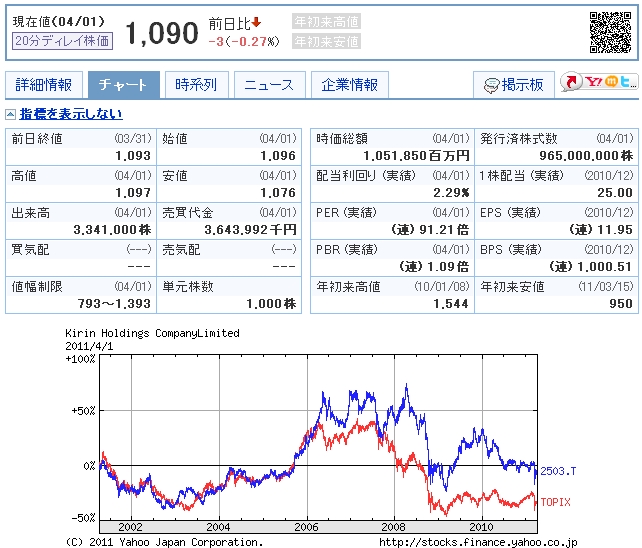Click the speech bubble icon beside 掲示板
This screenshot has width=642, height=548.
[x=491, y=86]
